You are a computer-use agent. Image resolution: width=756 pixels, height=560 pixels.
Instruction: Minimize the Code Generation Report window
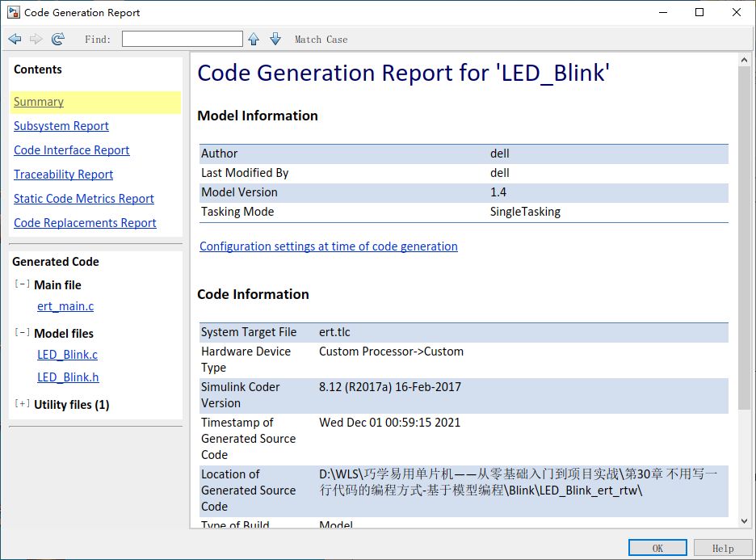click(663, 13)
